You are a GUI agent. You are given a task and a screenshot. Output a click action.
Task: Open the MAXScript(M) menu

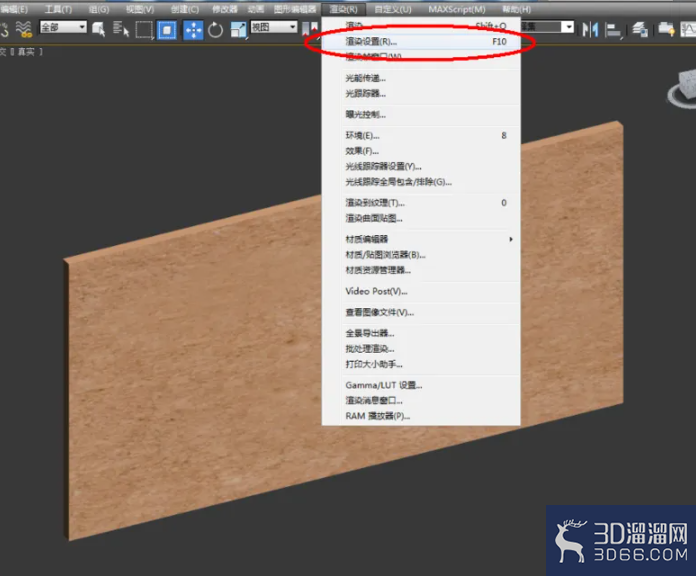457,9
